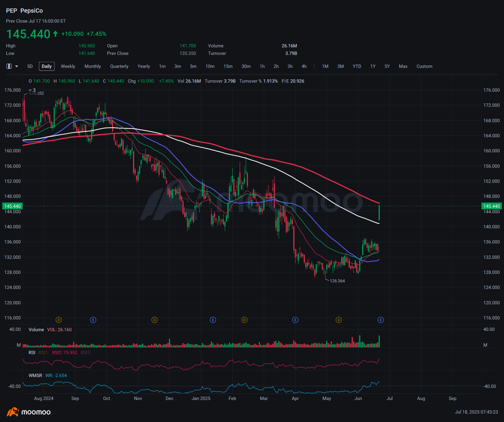
Task: Select the 2h interval
Action: point(276,66)
